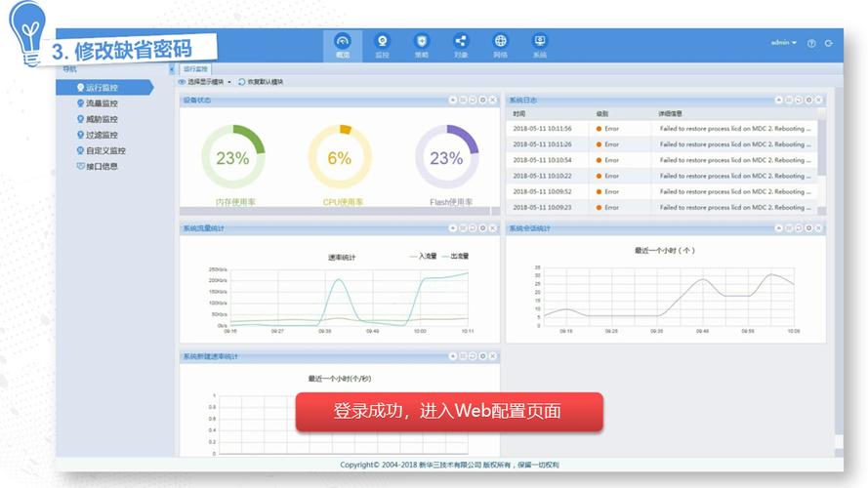Click the copyright 新华三技术有限公司 footer text
This screenshot has height=488, width=868.
[449, 465]
